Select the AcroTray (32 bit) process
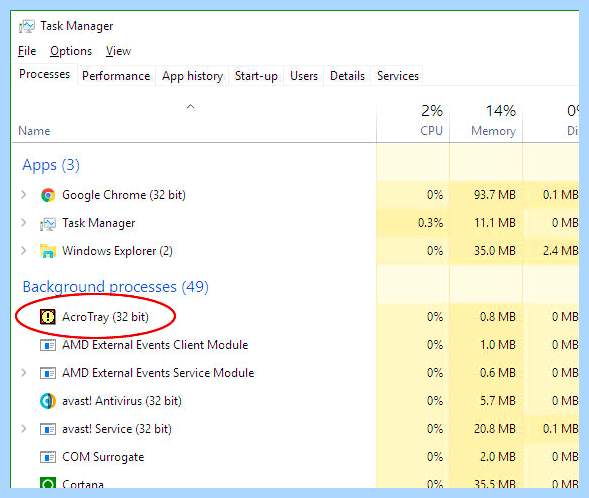This screenshot has height=498, width=589. pos(295,317)
